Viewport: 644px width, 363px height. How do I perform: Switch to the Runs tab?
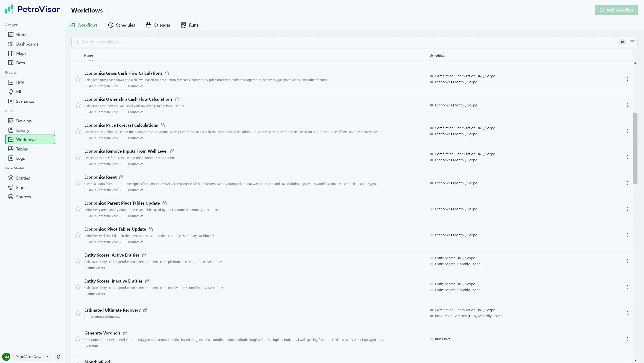[x=190, y=25]
